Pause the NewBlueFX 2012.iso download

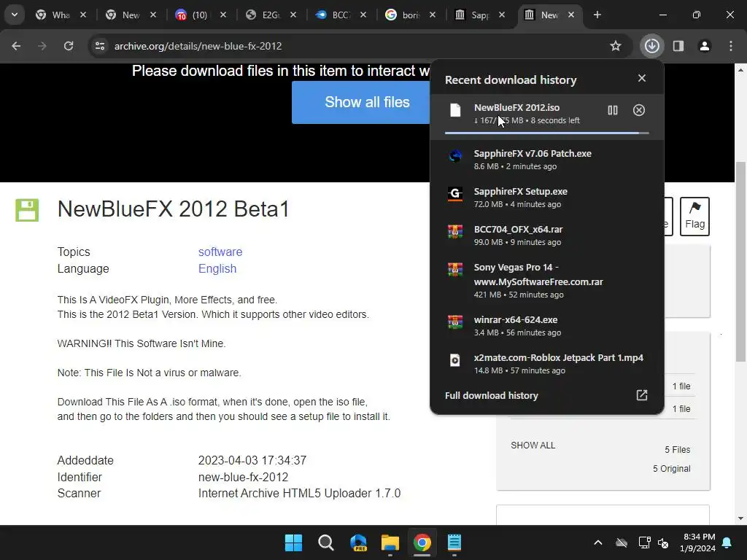pos(613,111)
